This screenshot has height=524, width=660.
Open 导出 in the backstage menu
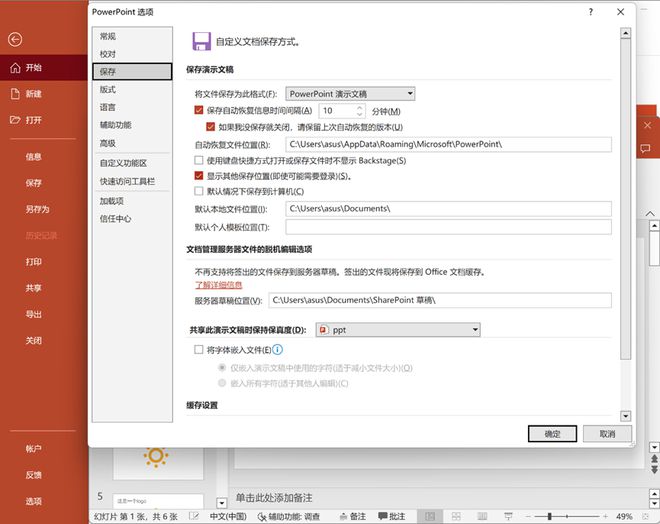[34, 314]
